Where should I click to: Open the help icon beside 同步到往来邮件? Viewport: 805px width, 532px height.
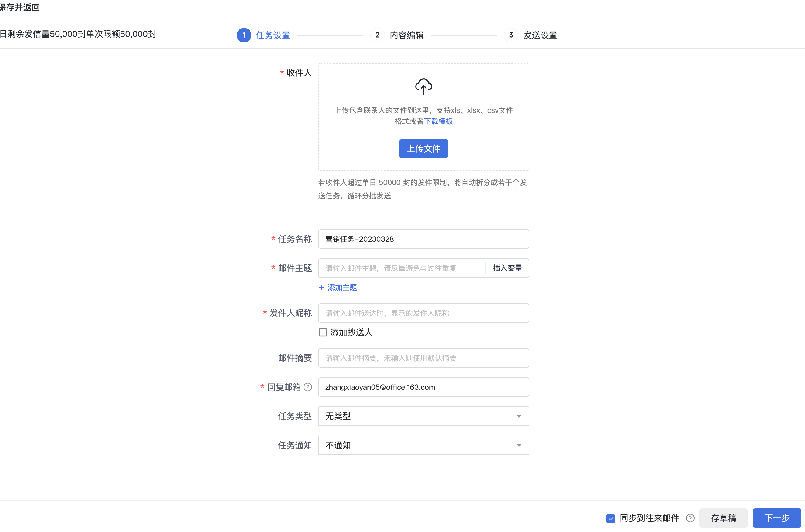[x=690, y=518]
